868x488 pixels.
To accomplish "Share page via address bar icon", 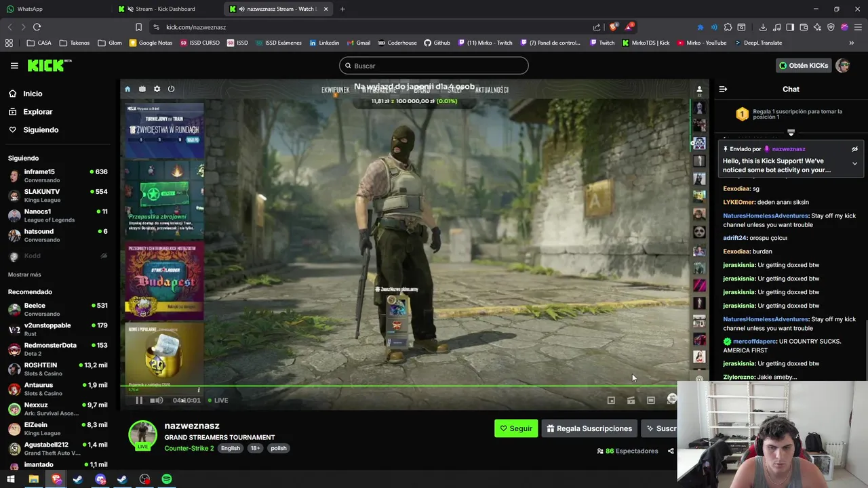I will coord(597,27).
